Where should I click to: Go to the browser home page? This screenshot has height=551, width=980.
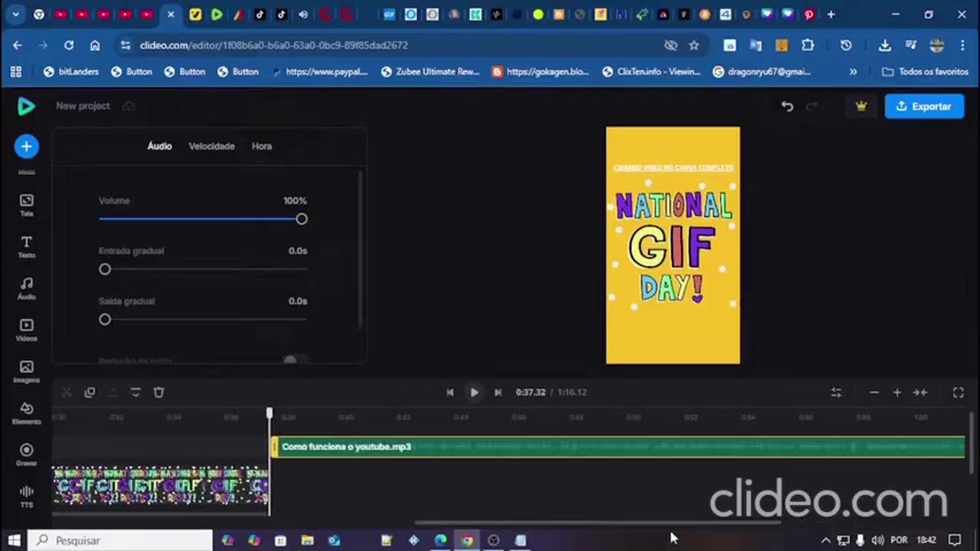coord(95,45)
